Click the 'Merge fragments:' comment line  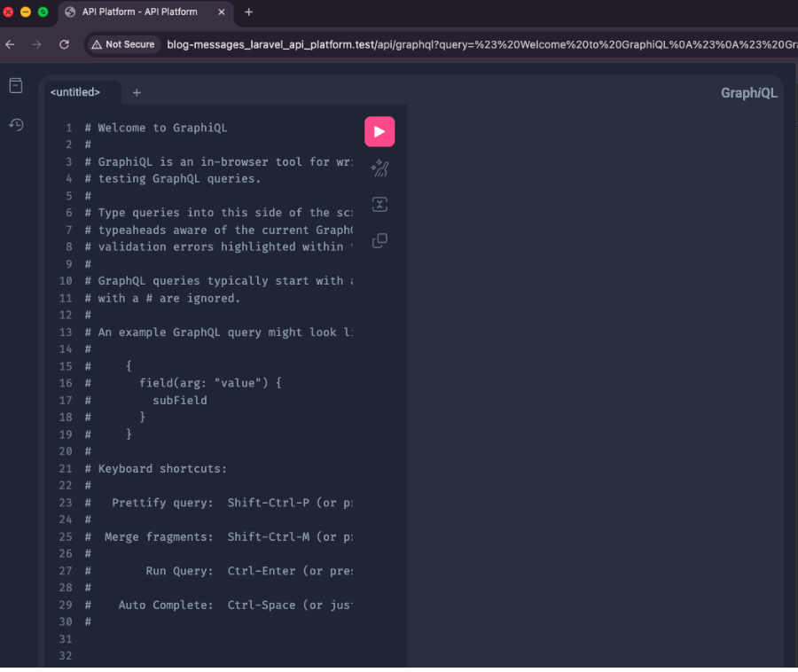[x=219, y=536]
